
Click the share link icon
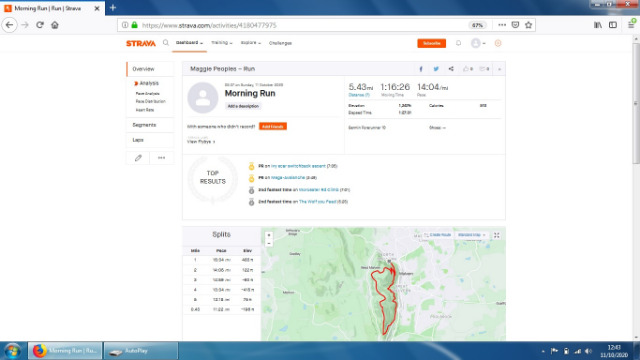(451, 69)
